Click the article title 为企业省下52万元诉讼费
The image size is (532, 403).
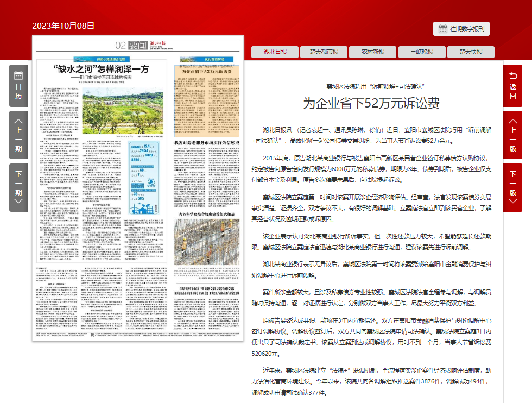[371, 103]
